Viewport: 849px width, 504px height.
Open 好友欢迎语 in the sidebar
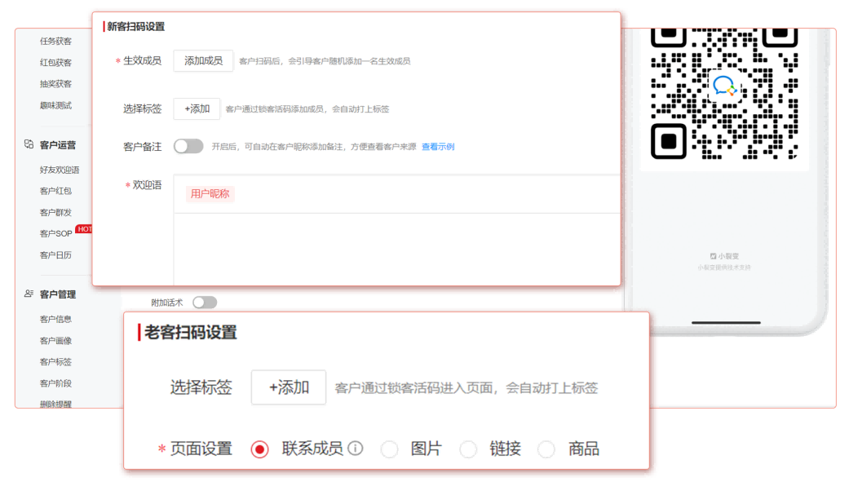pos(60,170)
